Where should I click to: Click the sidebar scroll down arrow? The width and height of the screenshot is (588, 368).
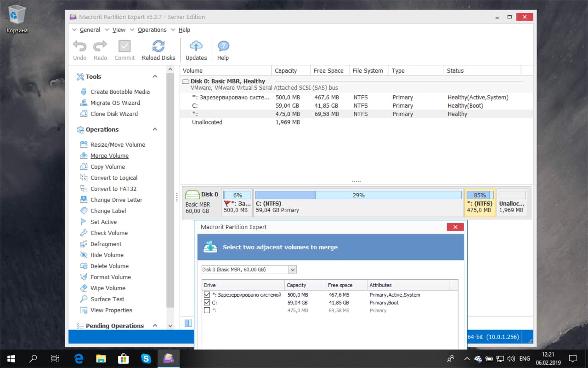[170, 325]
